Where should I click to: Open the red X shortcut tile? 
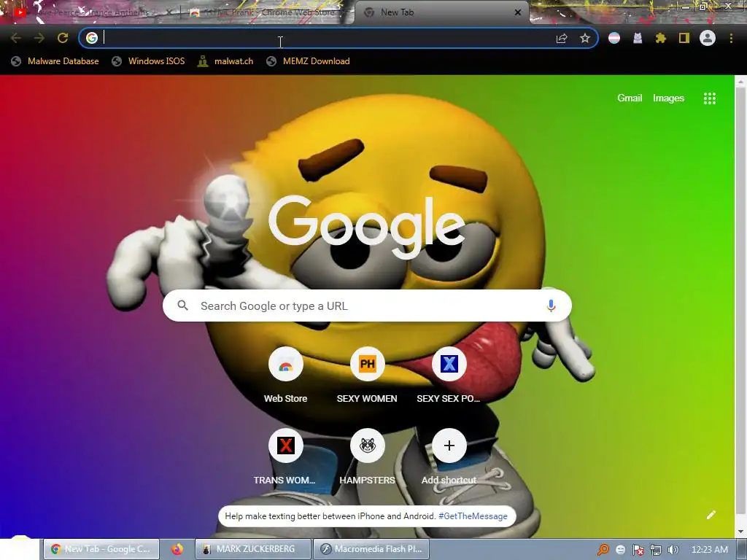click(x=286, y=456)
